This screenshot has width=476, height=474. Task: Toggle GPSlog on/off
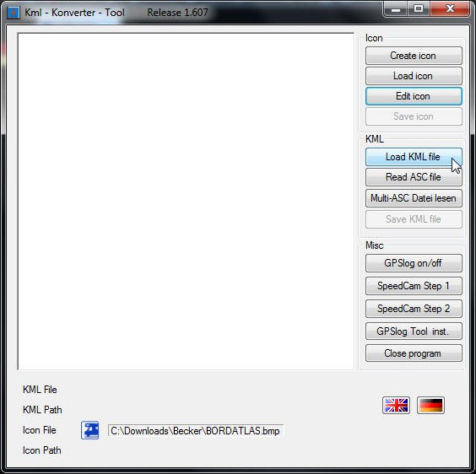414,263
